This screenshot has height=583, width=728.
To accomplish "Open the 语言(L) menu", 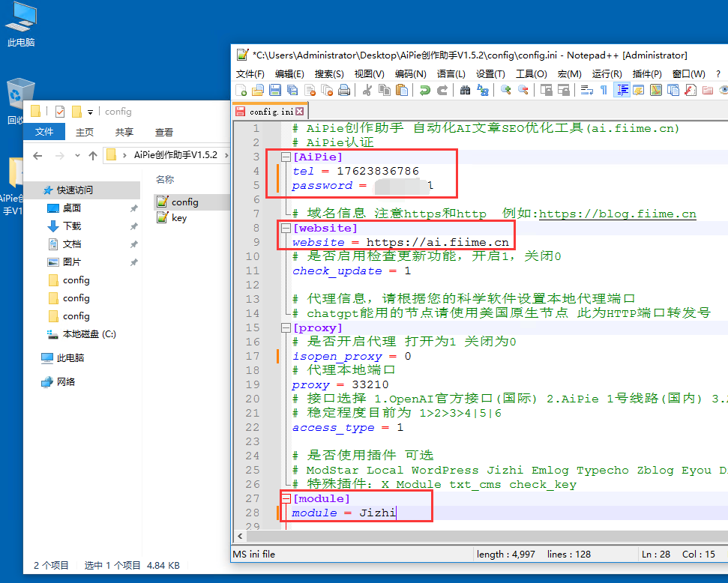I will [451, 73].
